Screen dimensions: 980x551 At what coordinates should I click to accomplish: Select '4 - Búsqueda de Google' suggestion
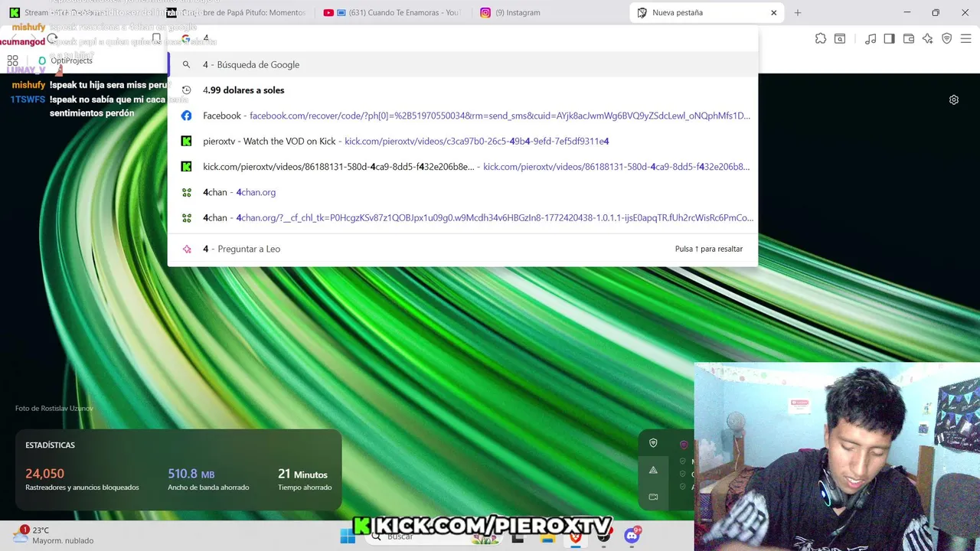[x=462, y=65]
